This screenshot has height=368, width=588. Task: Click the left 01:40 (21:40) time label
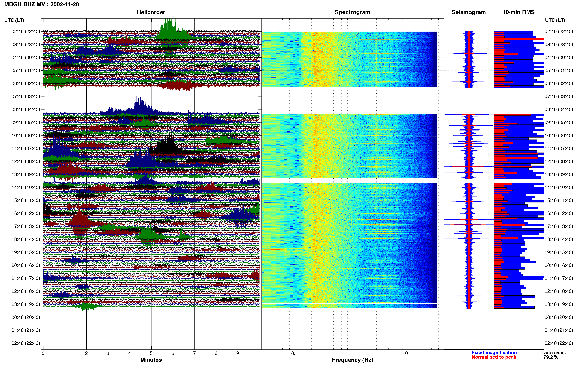26,330
